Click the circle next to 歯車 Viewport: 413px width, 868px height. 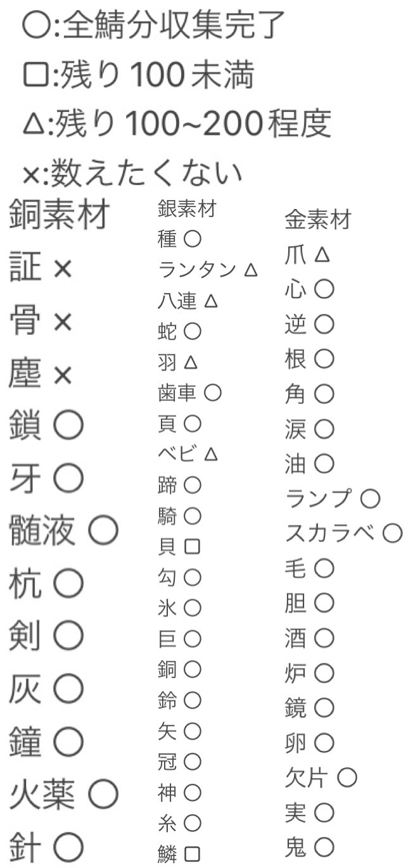pyautogui.click(x=213, y=393)
